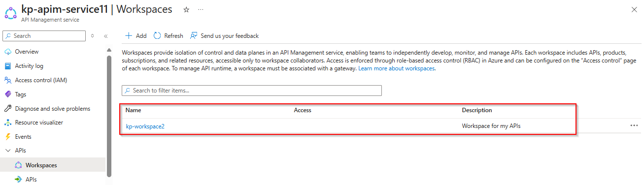644x185 pixels.
Task: Favorite the page with the star icon
Action: [186, 9]
